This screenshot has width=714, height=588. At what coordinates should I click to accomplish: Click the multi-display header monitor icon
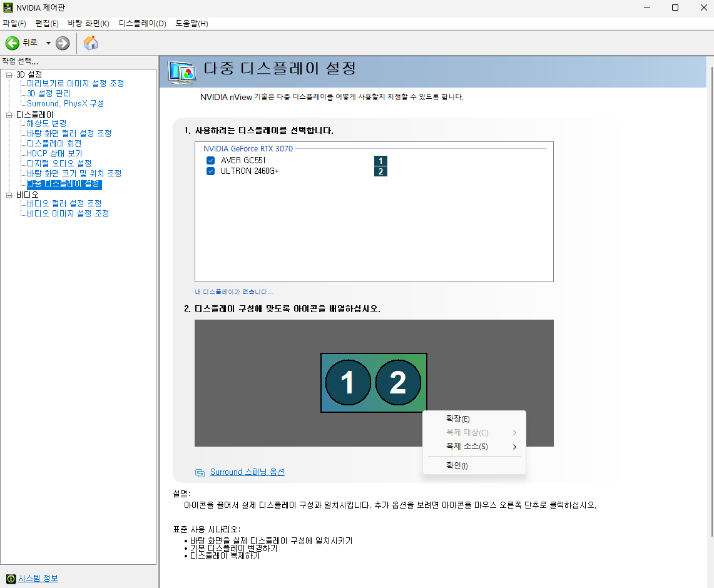pyautogui.click(x=182, y=72)
